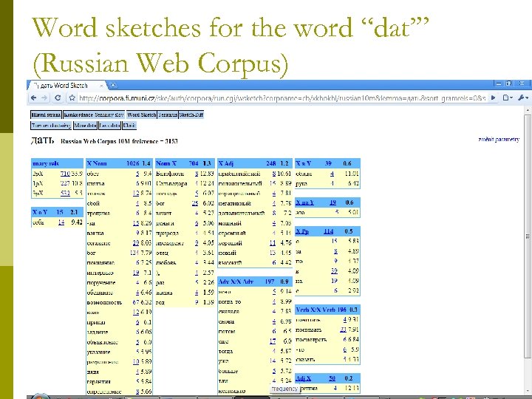Screen dimensions: 532x399
Task: Select the verb посмотреть in Verb table
Action: (x=311, y=340)
